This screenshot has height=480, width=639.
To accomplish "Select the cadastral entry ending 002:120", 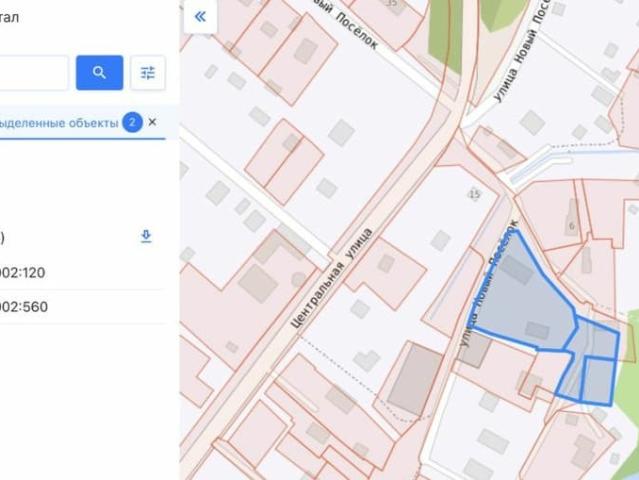I will click(22, 273).
